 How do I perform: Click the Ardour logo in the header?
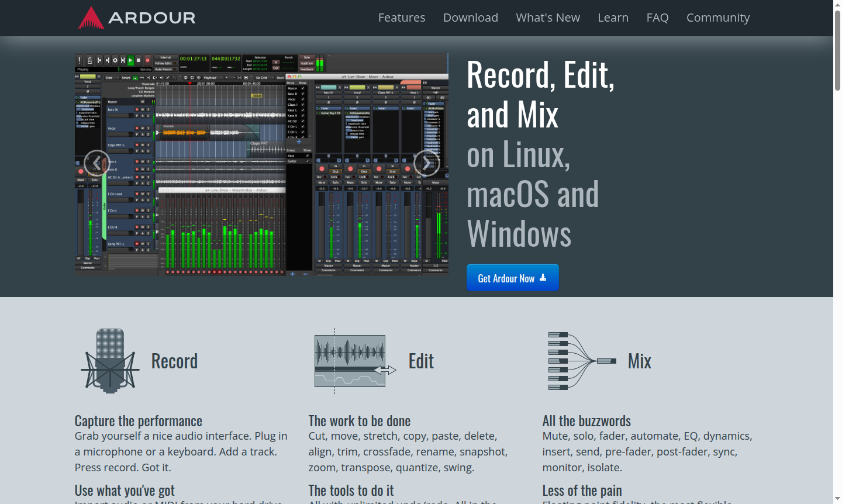(136, 18)
